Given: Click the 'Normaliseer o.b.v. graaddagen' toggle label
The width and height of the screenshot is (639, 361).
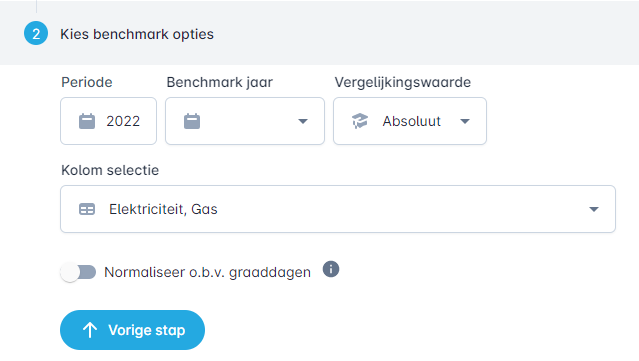Looking at the screenshot, I should point(207,272).
